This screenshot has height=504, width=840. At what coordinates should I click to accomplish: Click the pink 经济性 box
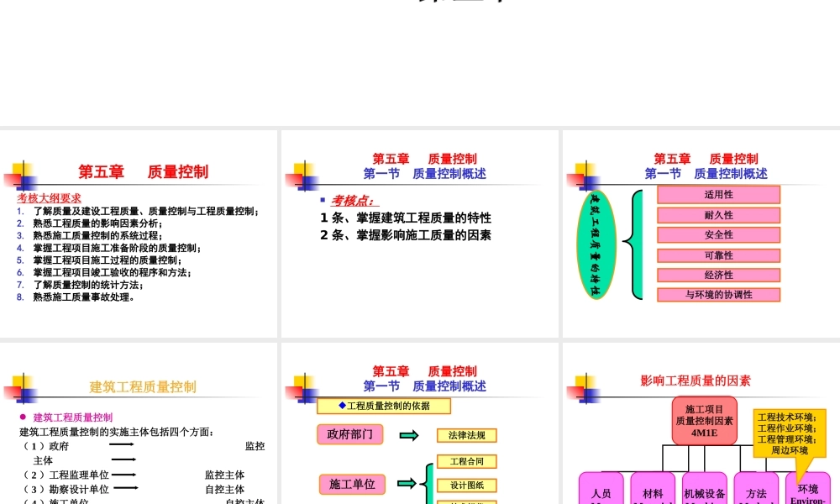click(x=718, y=275)
